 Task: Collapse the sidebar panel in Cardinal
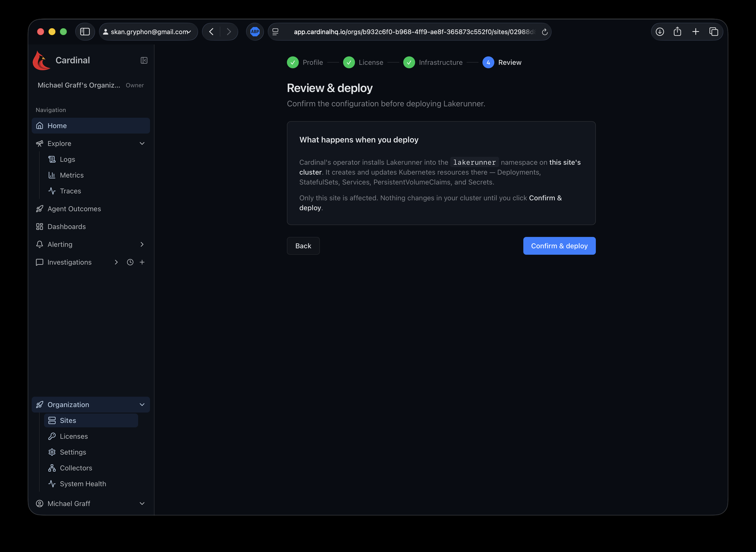144,60
